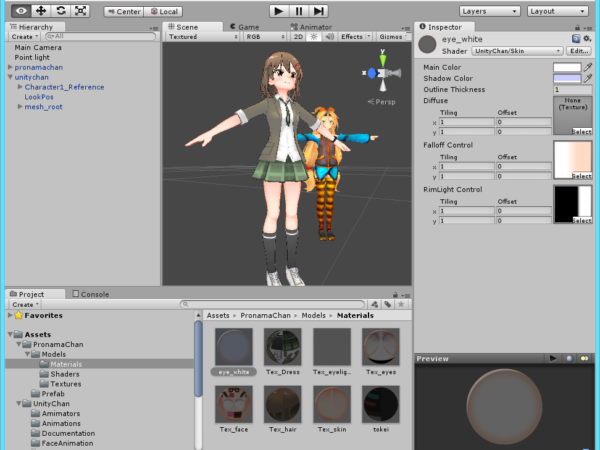The image size is (600, 450).
Task: Select the Hierarchy tab
Action: [x=35, y=27]
